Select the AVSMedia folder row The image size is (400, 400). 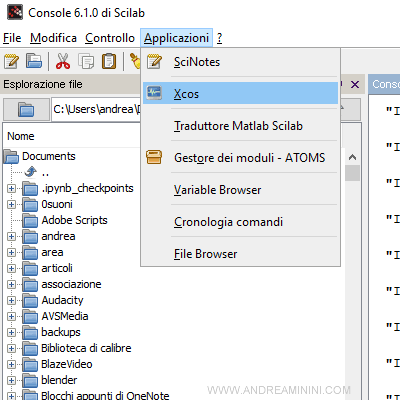(x=65, y=316)
